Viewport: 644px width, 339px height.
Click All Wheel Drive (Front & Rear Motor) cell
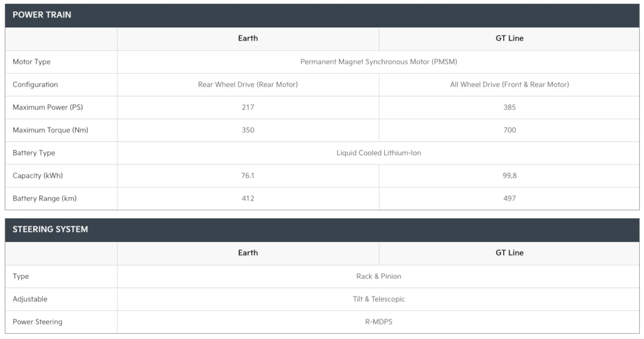coord(509,84)
